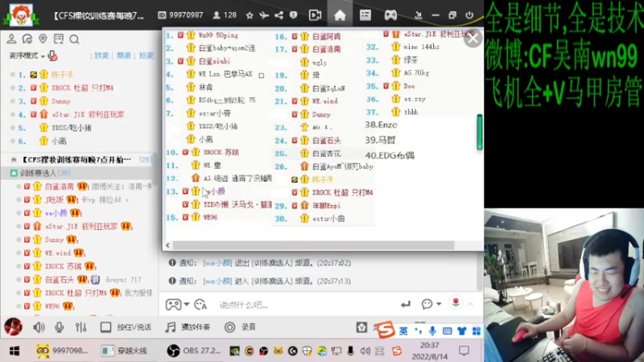Click the popup's green vertical scrollbar
Screen dimensions: 644x362
click(x=479, y=132)
